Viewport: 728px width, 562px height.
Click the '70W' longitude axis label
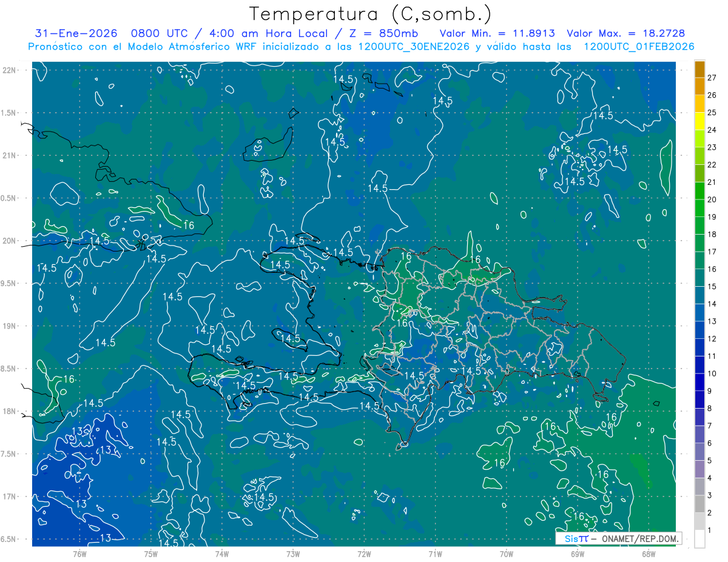(x=507, y=554)
